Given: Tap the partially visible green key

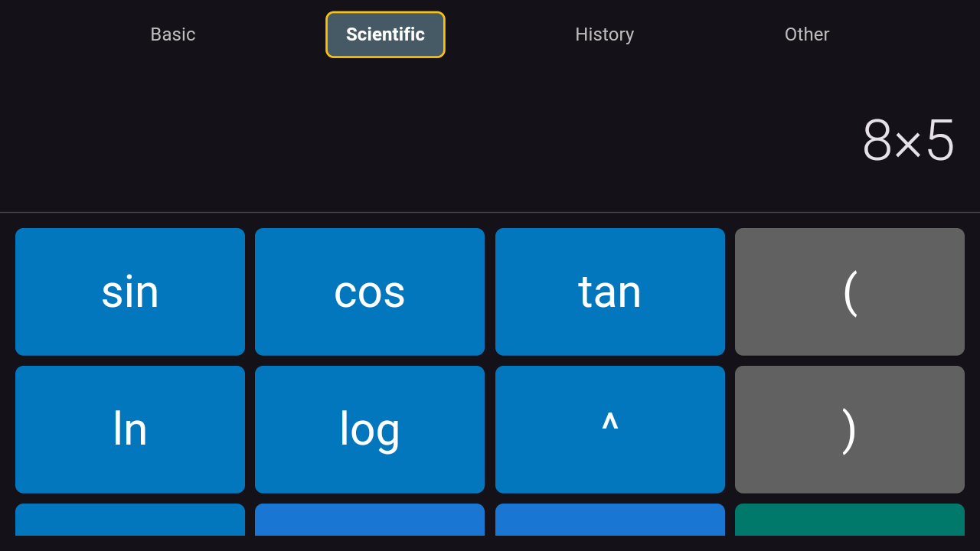Looking at the screenshot, I should tap(850, 520).
